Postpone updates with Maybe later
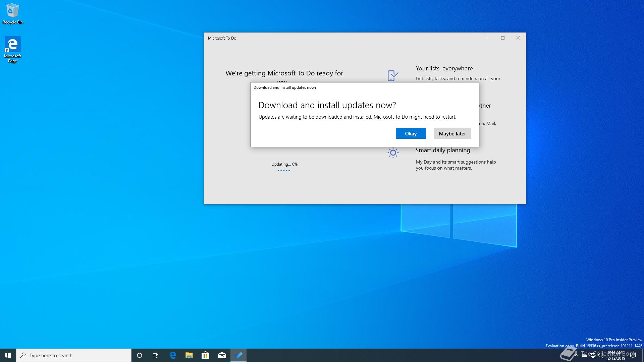The height and width of the screenshot is (362, 644). click(x=452, y=133)
